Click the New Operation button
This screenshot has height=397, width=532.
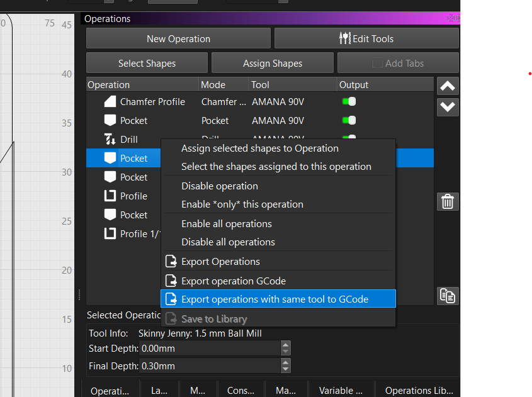tap(178, 38)
